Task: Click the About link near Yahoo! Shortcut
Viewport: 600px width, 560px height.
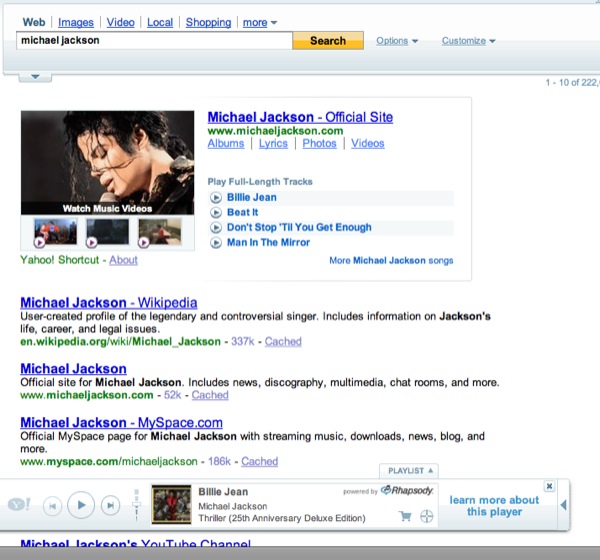Action: tap(123, 260)
